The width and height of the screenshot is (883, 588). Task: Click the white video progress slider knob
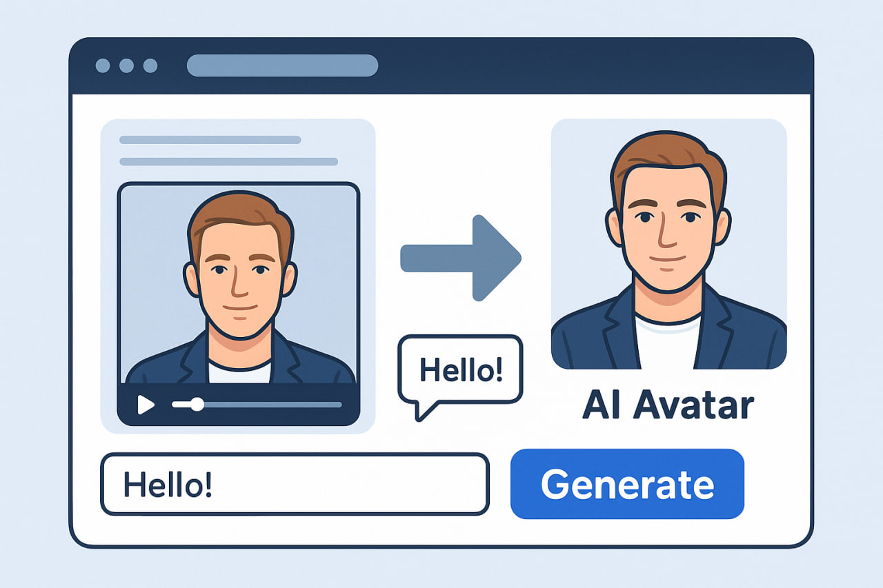[x=197, y=404]
